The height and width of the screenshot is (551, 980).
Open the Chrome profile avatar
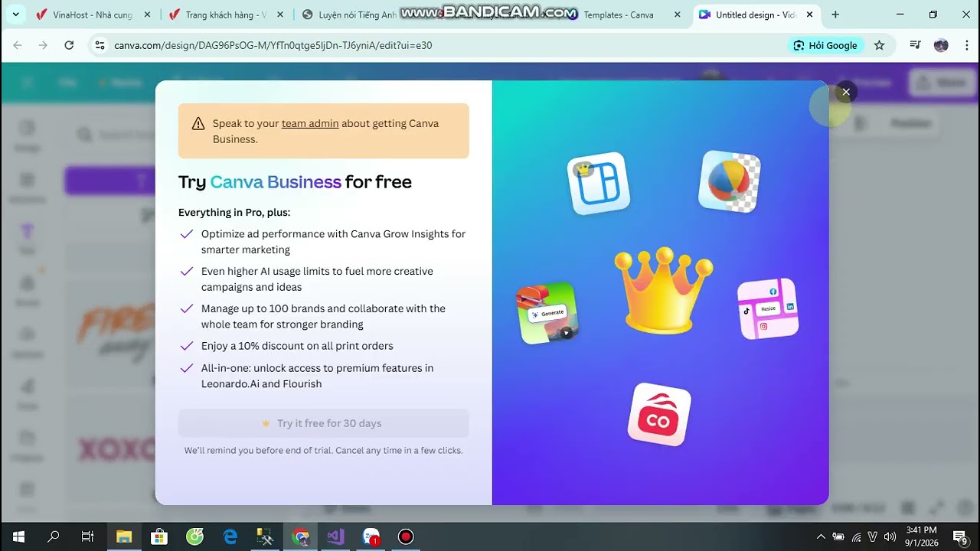(x=941, y=45)
